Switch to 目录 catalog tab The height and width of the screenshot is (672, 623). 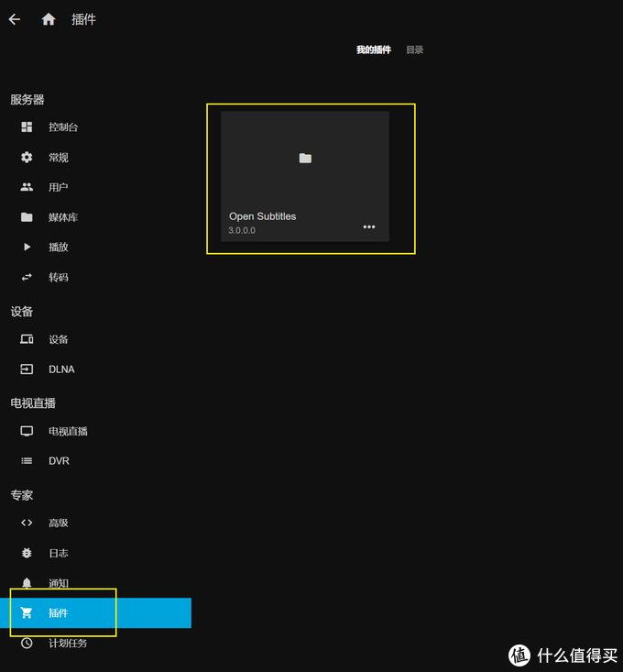pos(414,50)
